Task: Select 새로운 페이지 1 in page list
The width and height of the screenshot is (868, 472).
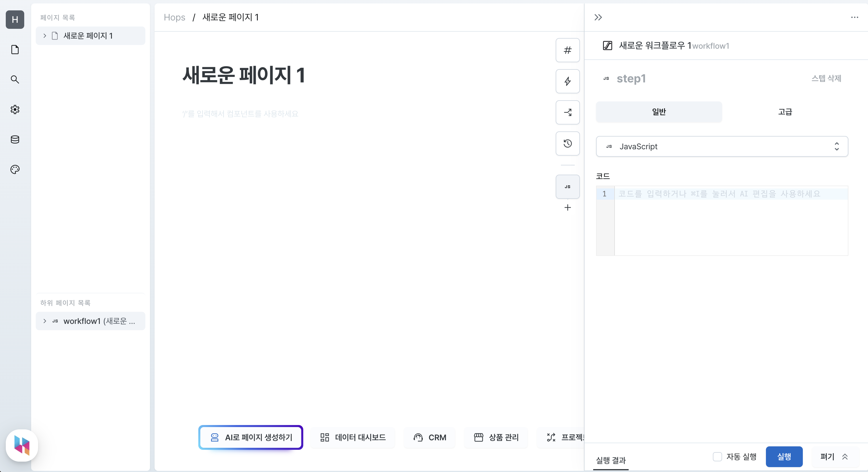Action: coord(90,36)
